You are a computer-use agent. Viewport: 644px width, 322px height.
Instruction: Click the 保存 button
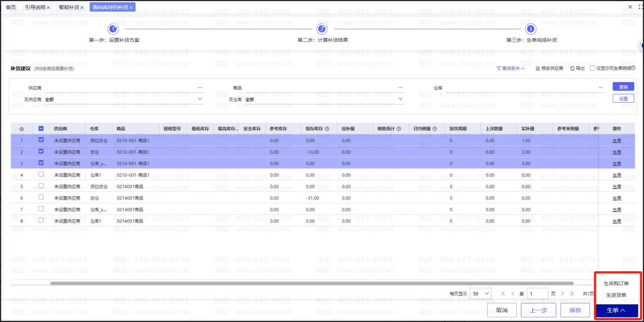click(575, 310)
